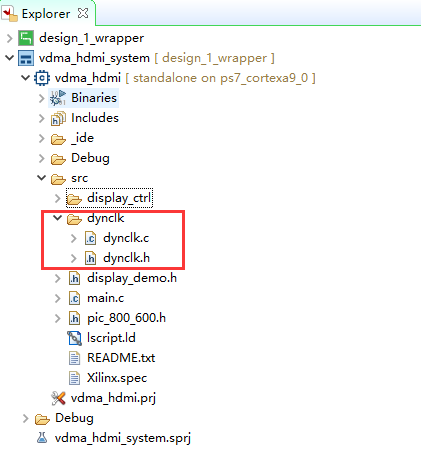Click the dynclk folder icon
This screenshot has height=452, width=421.
pyautogui.click(x=74, y=219)
